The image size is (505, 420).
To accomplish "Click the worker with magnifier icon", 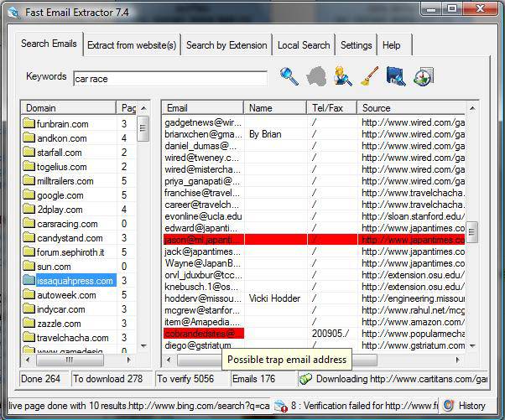I will tap(343, 76).
